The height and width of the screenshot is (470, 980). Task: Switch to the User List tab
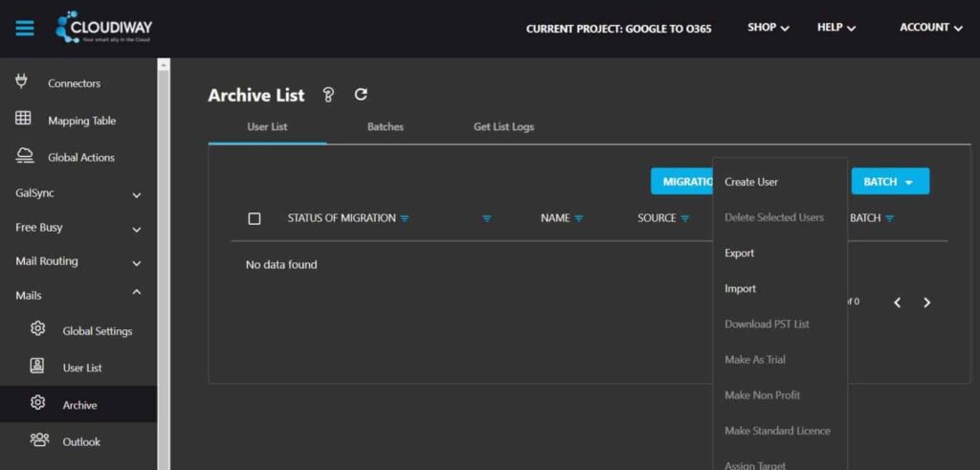coord(267,127)
